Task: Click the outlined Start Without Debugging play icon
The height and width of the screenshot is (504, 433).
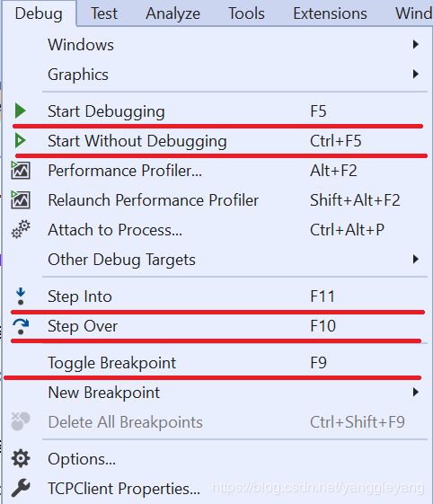Action: pos(21,141)
